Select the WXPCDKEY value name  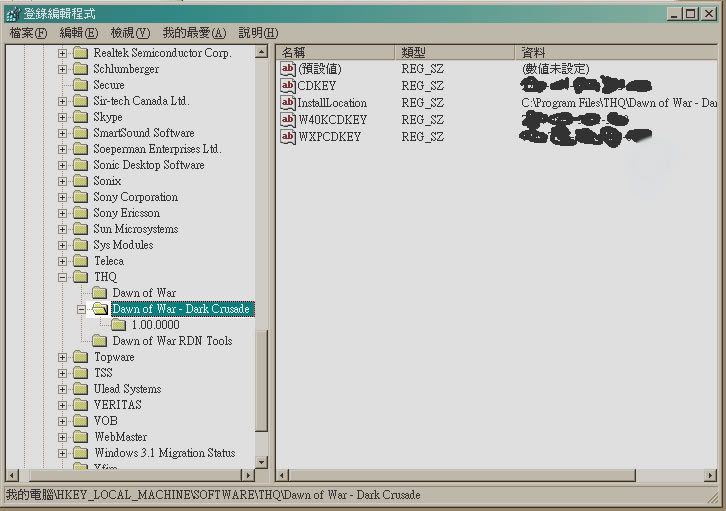[329, 137]
